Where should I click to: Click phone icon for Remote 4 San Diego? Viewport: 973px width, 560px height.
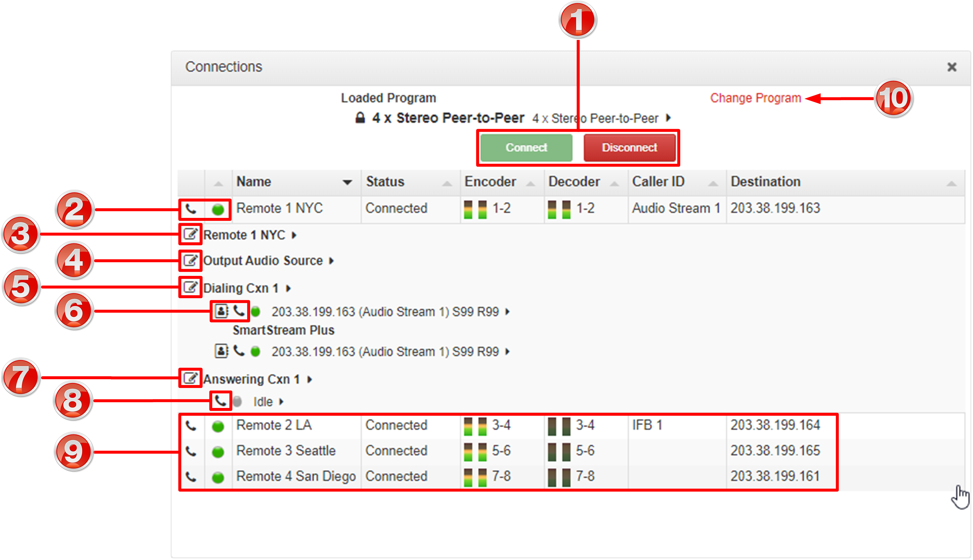(x=191, y=477)
